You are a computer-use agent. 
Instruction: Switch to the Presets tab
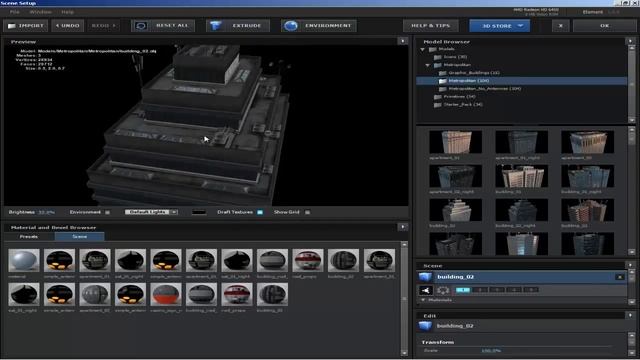tap(29, 236)
